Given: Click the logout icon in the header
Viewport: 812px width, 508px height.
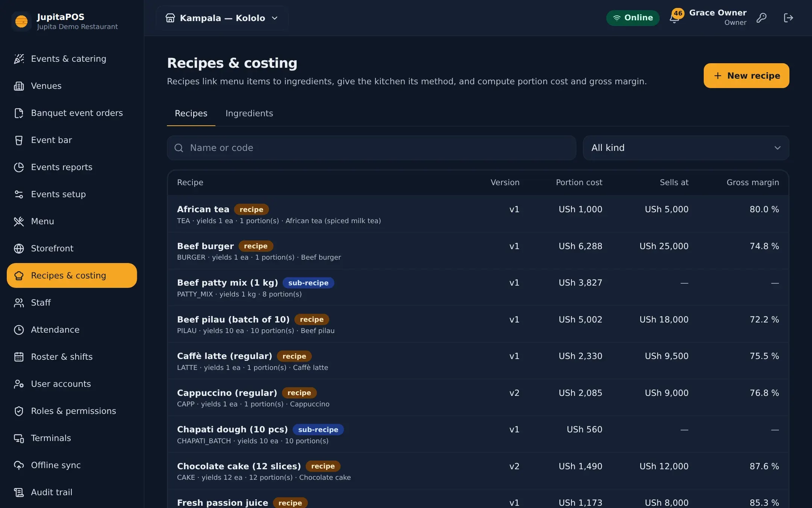Looking at the screenshot, I should pos(788,18).
